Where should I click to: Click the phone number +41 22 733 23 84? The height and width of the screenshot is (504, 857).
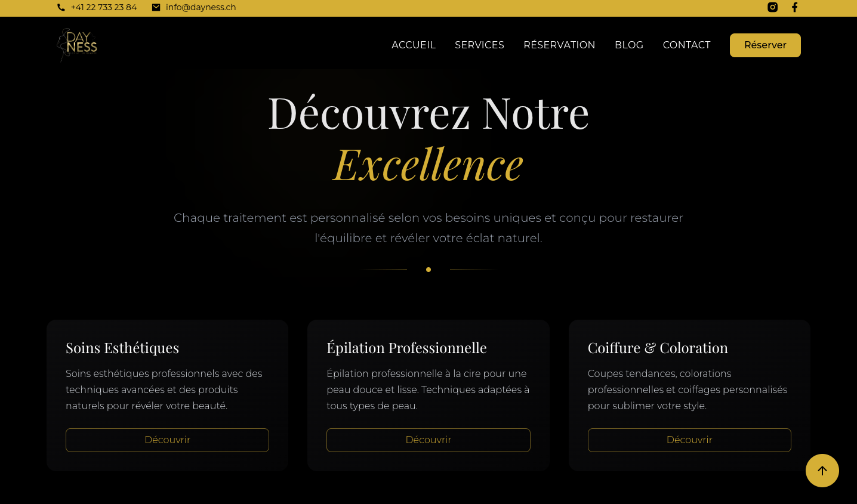[103, 7]
